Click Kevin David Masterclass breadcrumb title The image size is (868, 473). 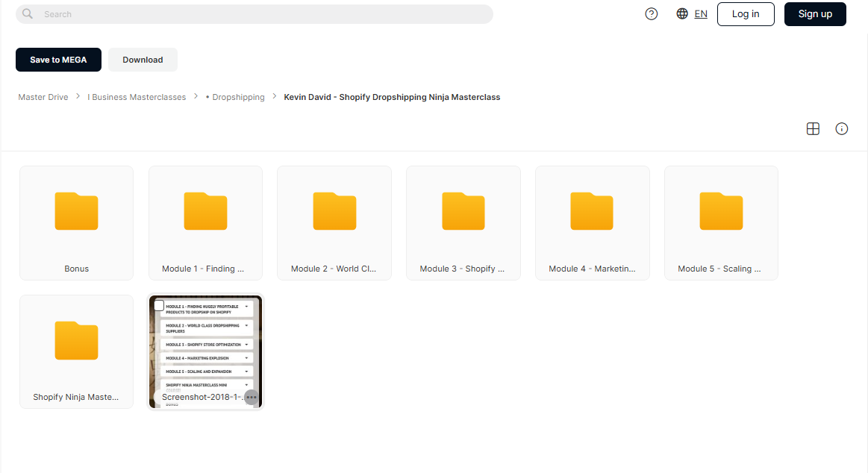point(392,97)
